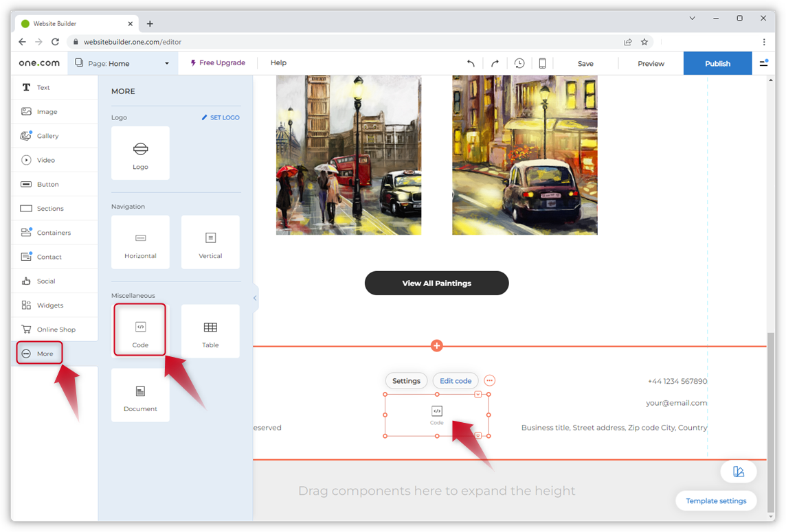
Task: Save the website
Action: 585,64
